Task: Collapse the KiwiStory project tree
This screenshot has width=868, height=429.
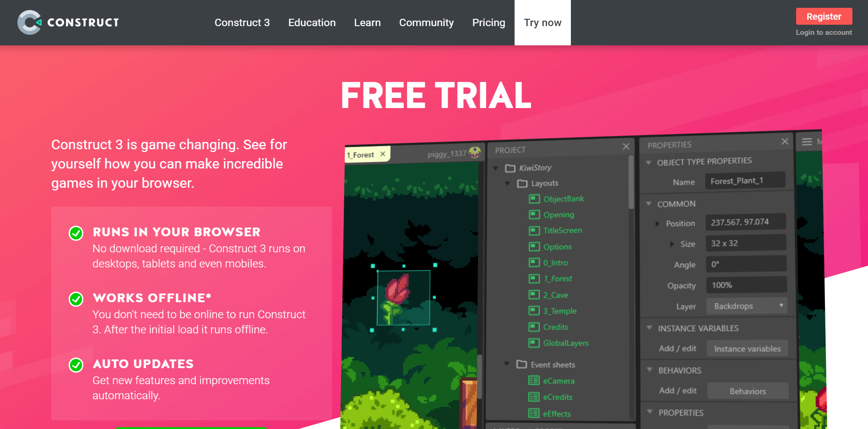Action: tap(496, 168)
